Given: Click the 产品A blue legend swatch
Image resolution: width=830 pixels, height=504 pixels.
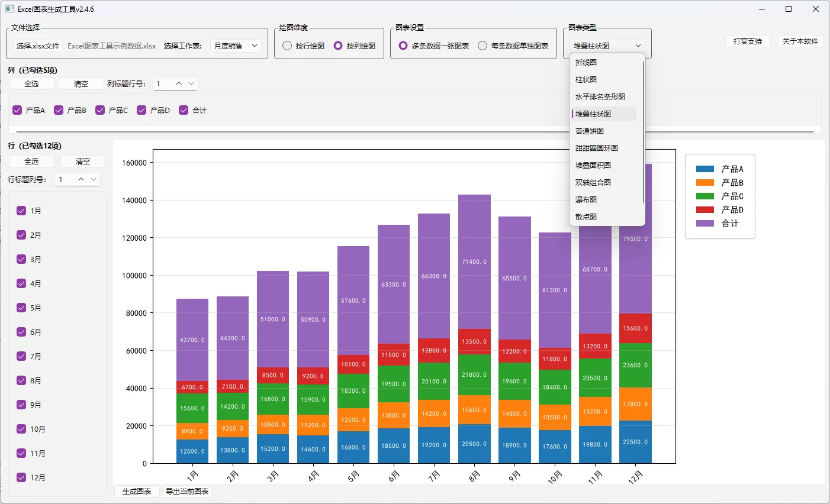Looking at the screenshot, I should pyautogui.click(x=705, y=169).
